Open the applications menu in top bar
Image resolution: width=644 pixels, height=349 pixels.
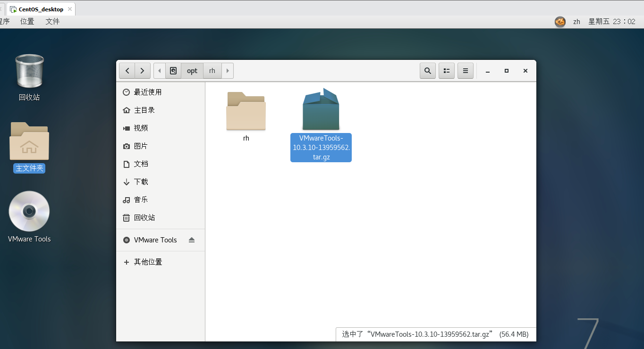tap(4, 21)
